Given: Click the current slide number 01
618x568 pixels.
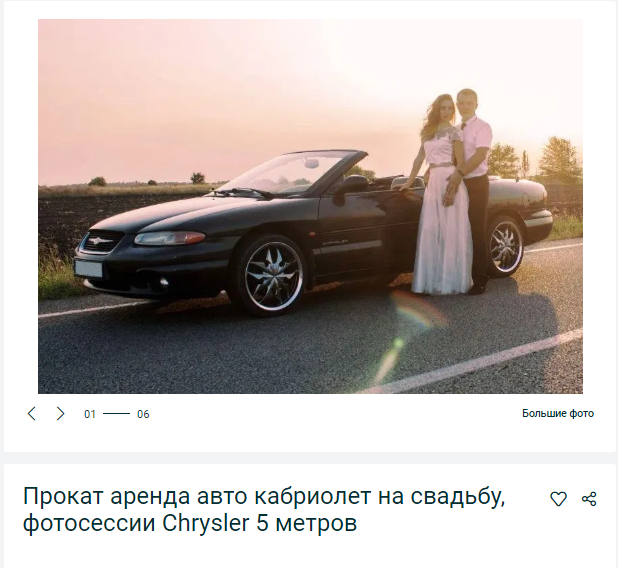Looking at the screenshot, I should click(90, 414).
